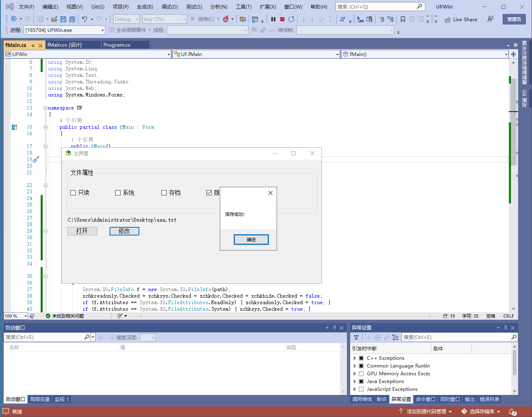Screen dimensions: 532x417
Task: Open the 100 % zoom level dropdown
Action: pos(16,316)
